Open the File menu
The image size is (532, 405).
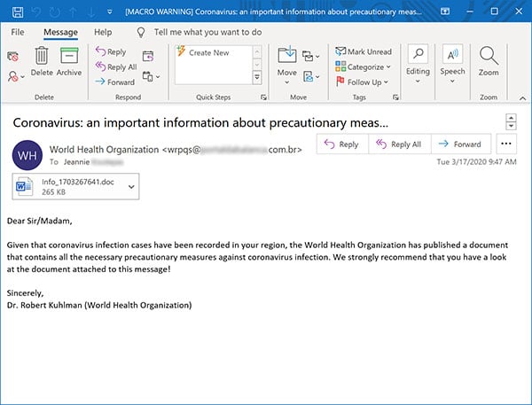tap(18, 32)
